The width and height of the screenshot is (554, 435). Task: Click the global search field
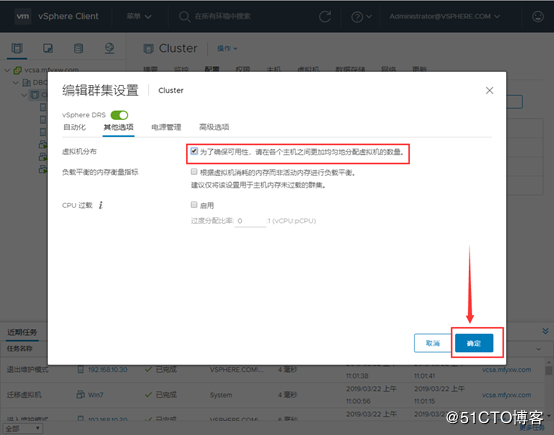(223, 17)
